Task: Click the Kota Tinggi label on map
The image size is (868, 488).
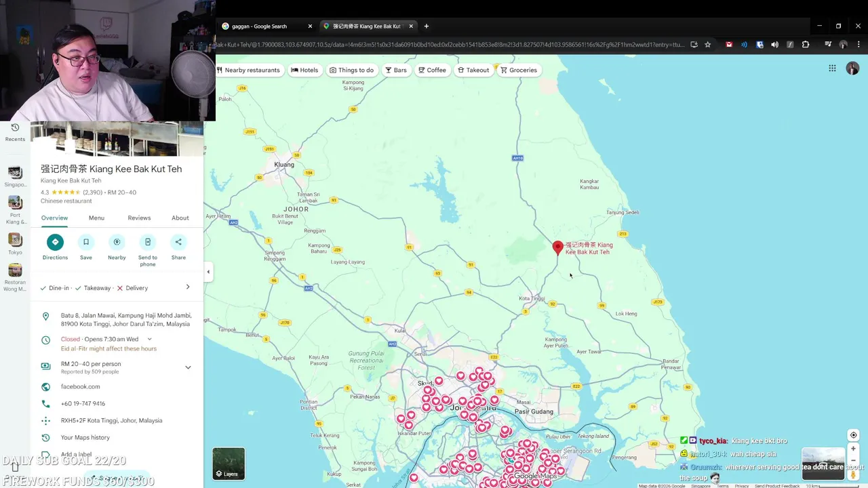Action: point(532,298)
